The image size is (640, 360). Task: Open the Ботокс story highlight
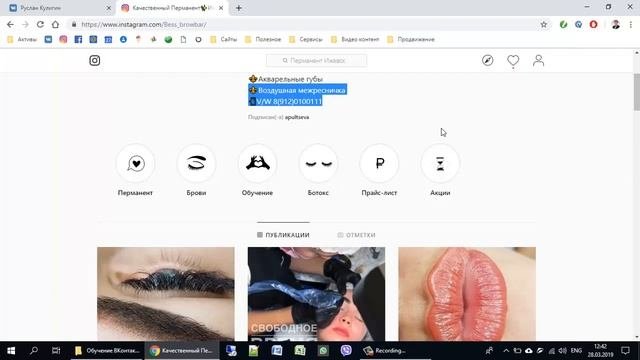point(318,163)
